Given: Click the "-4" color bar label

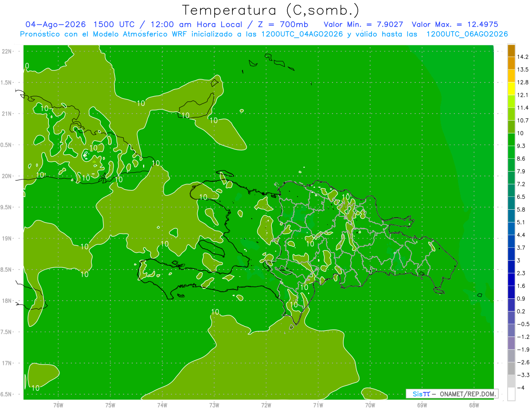Looking at the screenshot, I should pos(521,388).
